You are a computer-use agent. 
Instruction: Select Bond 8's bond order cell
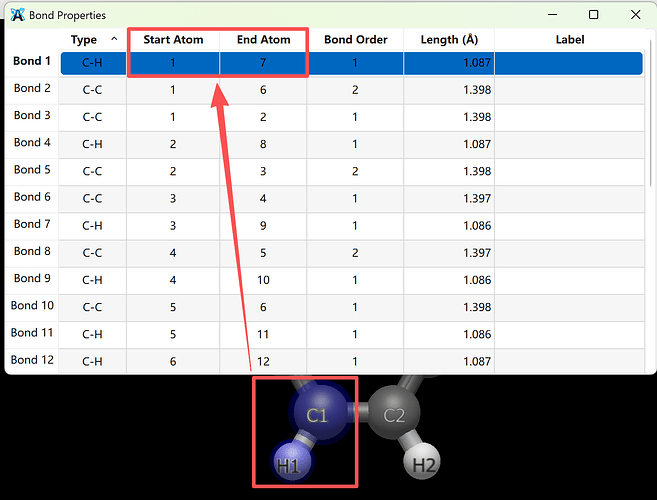(355, 252)
